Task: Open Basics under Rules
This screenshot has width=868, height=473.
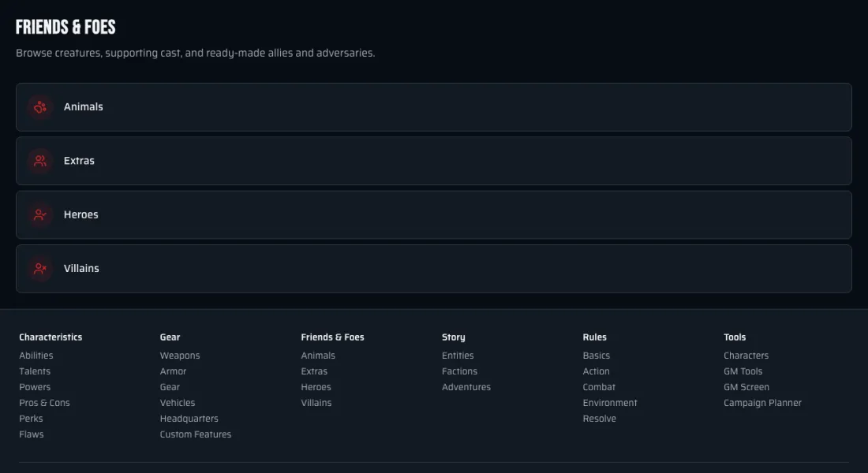Action: (597, 356)
